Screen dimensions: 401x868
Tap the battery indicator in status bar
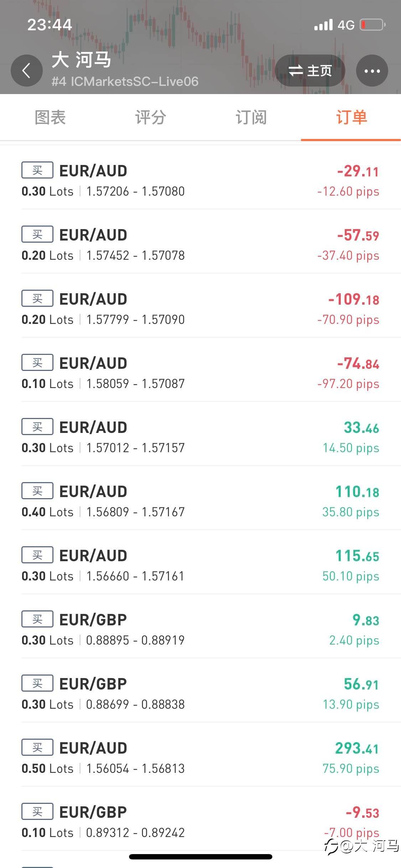pos(372,25)
